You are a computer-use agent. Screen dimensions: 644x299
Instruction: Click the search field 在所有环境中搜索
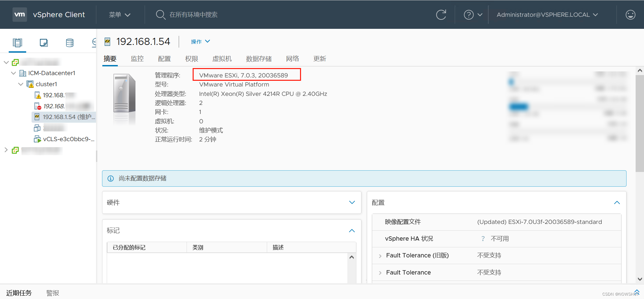(x=193, y=15)
